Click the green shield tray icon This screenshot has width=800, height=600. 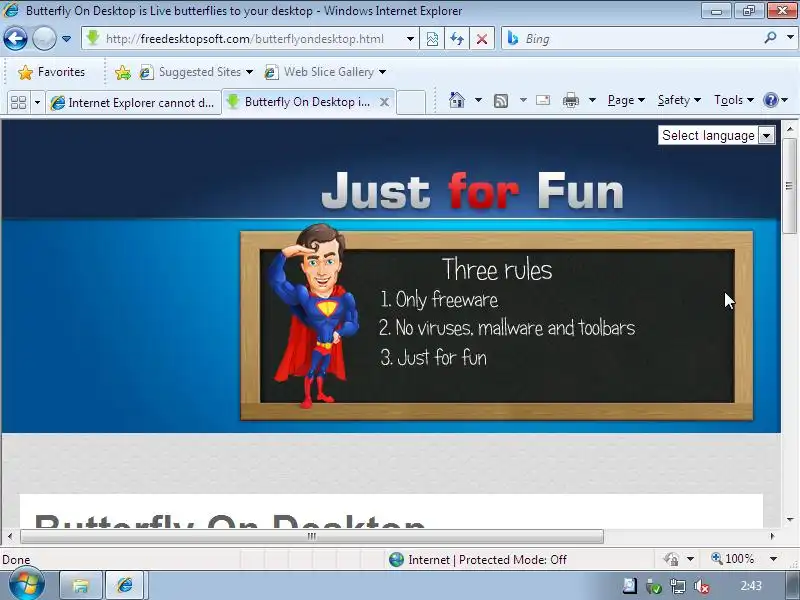click(654, 587)
